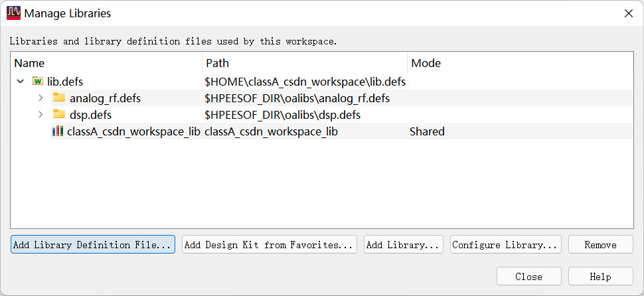
Task: Click the classA_csdn_workspace_lib library books icon
Action: click(58, 131)
